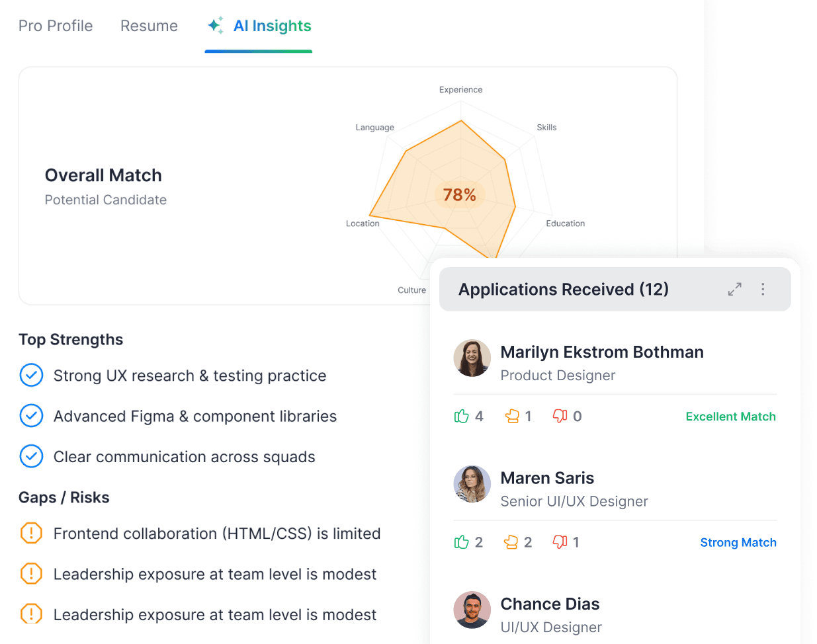Click the neutral vote icon for Maren Saris
The height and width of the screenshot is (644, 817).
pyautogui.click(x=511, y=542)
